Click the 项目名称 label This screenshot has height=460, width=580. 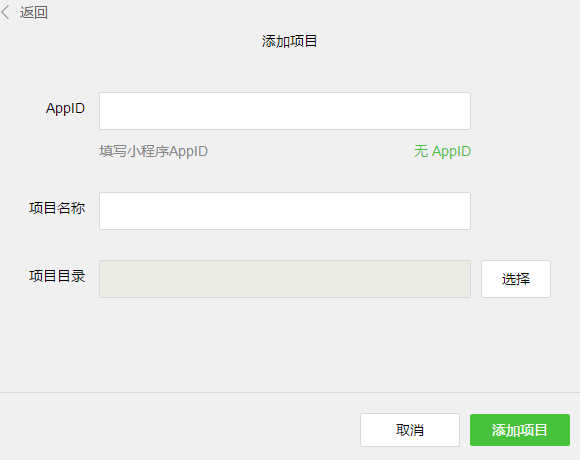(57, 208)
